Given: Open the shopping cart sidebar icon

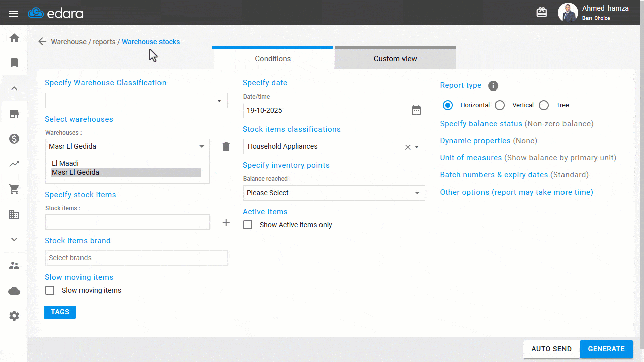Looking at the screenshot, I should point(14,189).
